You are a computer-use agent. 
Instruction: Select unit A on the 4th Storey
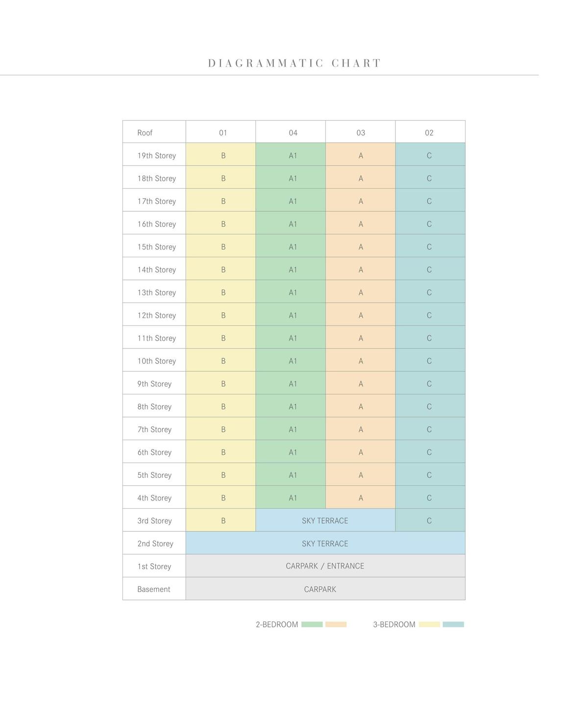point(361,497)
